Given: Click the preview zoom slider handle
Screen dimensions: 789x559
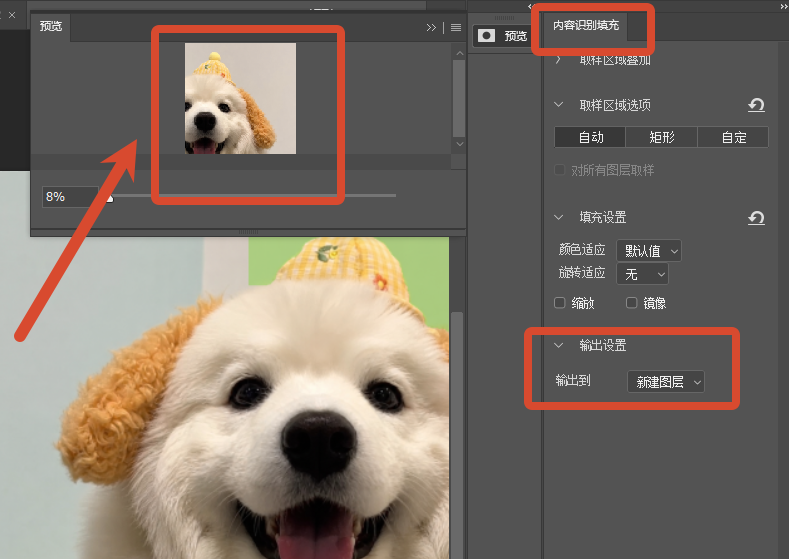Looking at the screenshot, I should (x=110, y=198).
